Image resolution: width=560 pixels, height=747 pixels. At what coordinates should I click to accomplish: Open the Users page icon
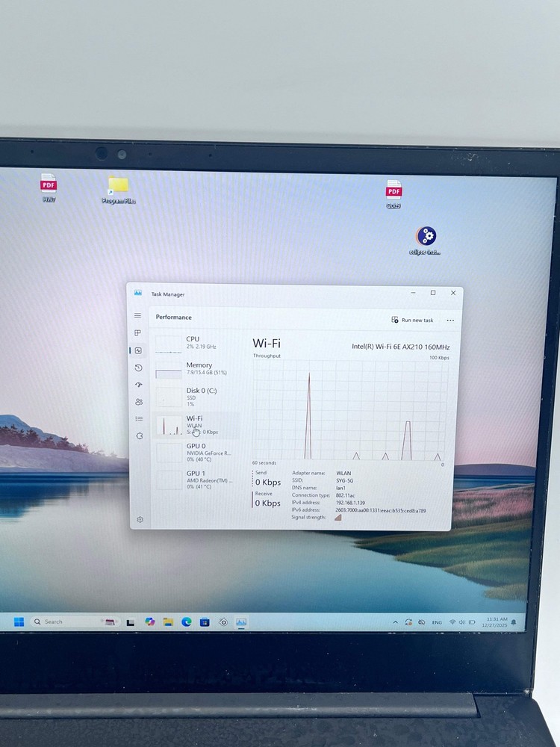(139, 402)
